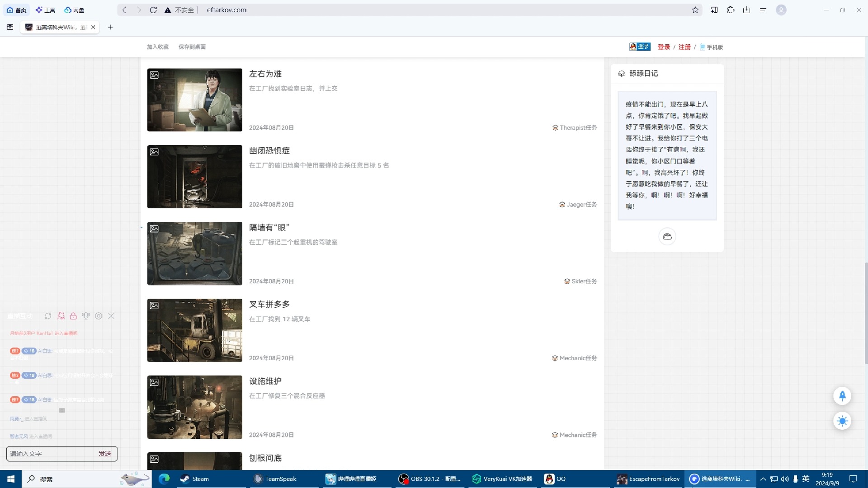Viewport: 868px width, 488px height.
Task: Click the rocket back-to-top button
Action: click(x=842, y=396)
